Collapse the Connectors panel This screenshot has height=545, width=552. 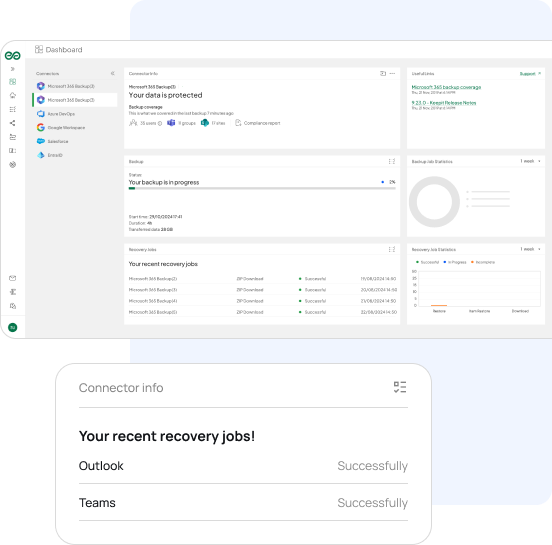click(113, 74)
